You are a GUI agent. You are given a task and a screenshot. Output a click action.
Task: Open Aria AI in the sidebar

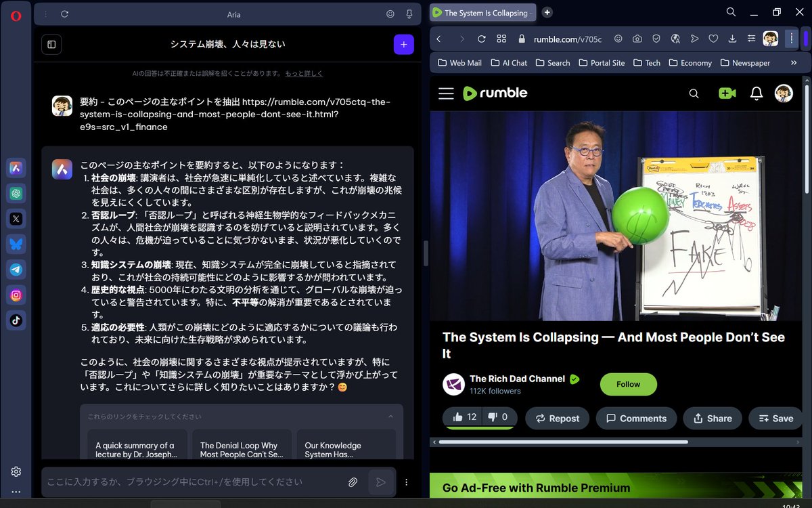(x=16, y=168)
